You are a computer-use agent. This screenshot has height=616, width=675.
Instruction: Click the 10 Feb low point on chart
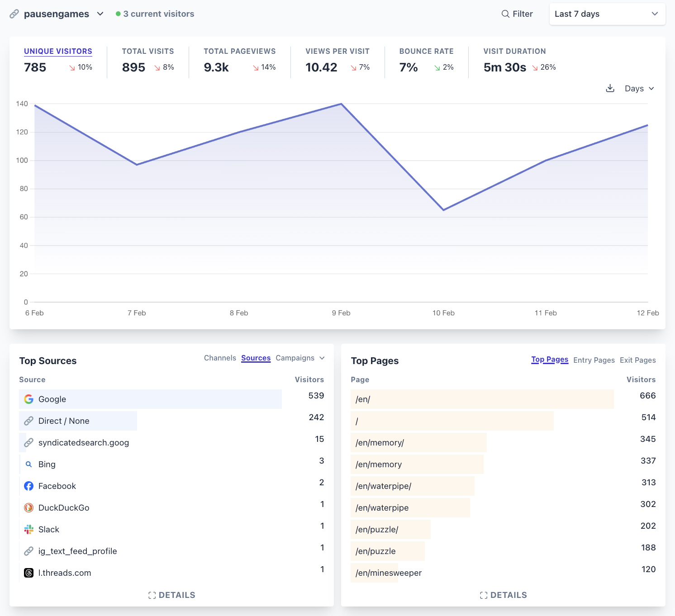coord(443,210)
